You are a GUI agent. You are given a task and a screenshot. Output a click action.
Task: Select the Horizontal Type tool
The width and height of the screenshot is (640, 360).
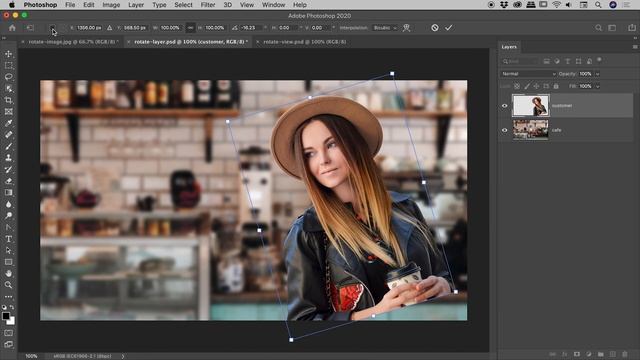8,239
